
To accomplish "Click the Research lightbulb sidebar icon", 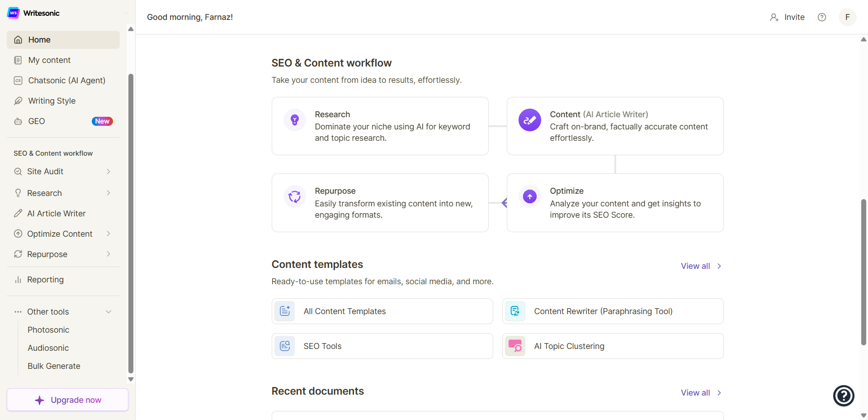I will point(18,193).
